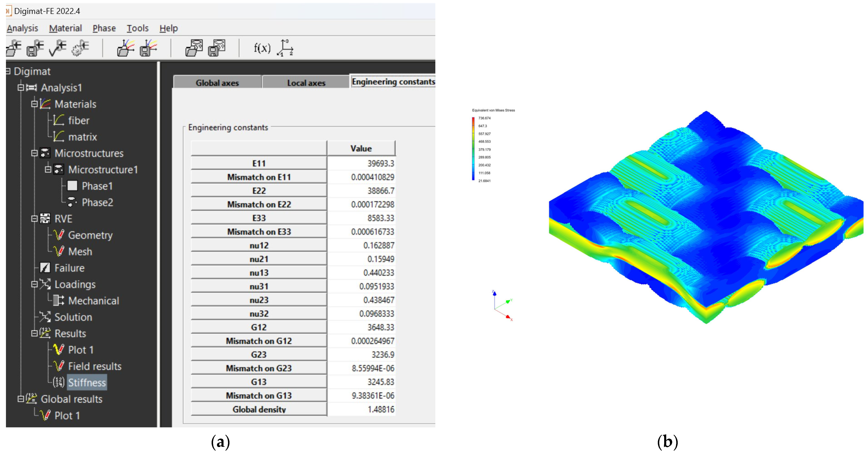This screenshot has width=868, height=455.
Task: Click the run analysis gear icon
Action: 80,48
